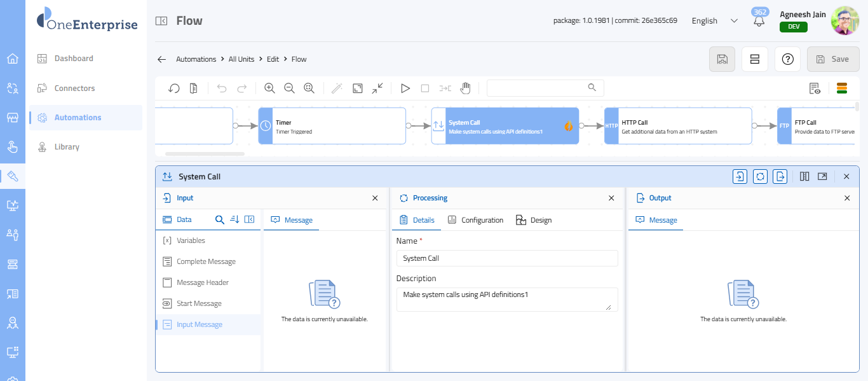The height and width of the screenshot is (381, 868).
Task: Click the Name input field
Action: pos(506,258)
